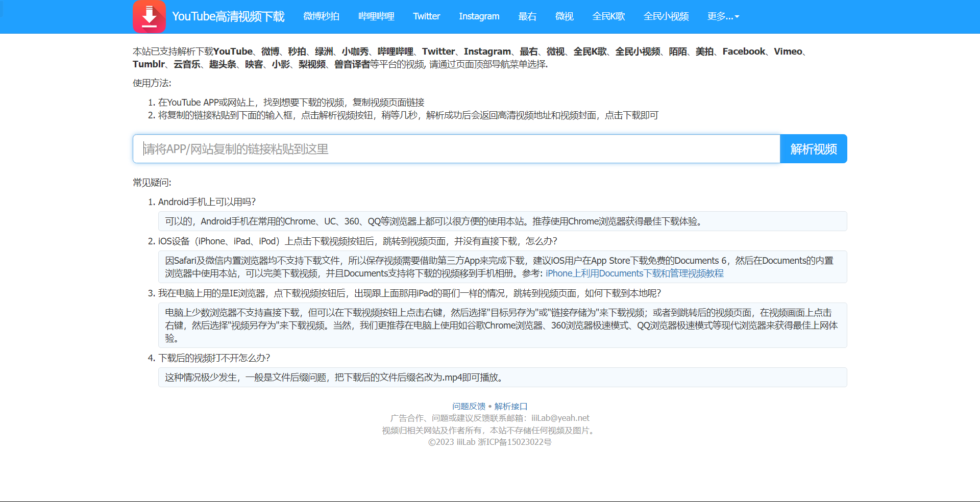Focus the video link paste input box

(456, 149)
